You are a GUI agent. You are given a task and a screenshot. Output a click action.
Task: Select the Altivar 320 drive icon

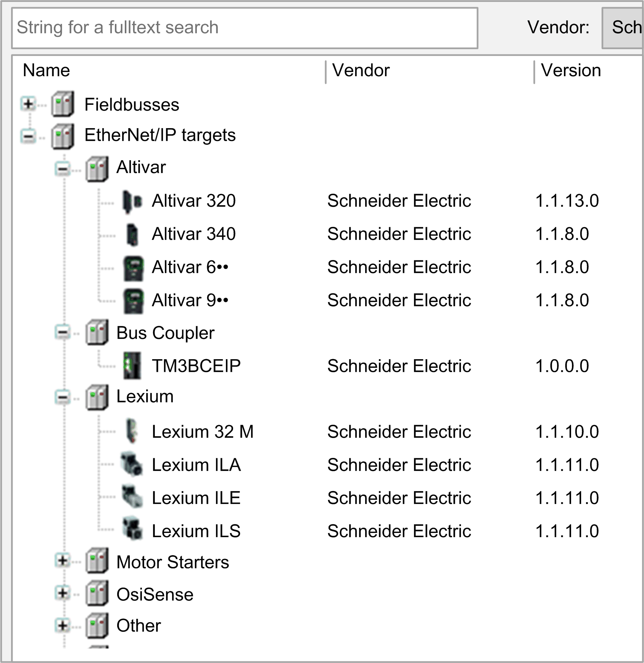click(132, 201)
